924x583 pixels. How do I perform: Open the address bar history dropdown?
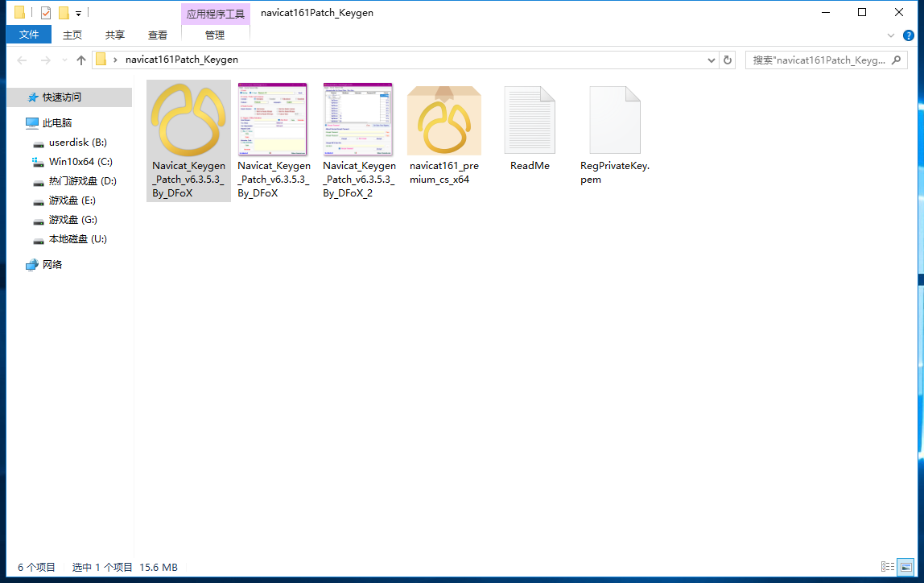click(x=712, y=60)
